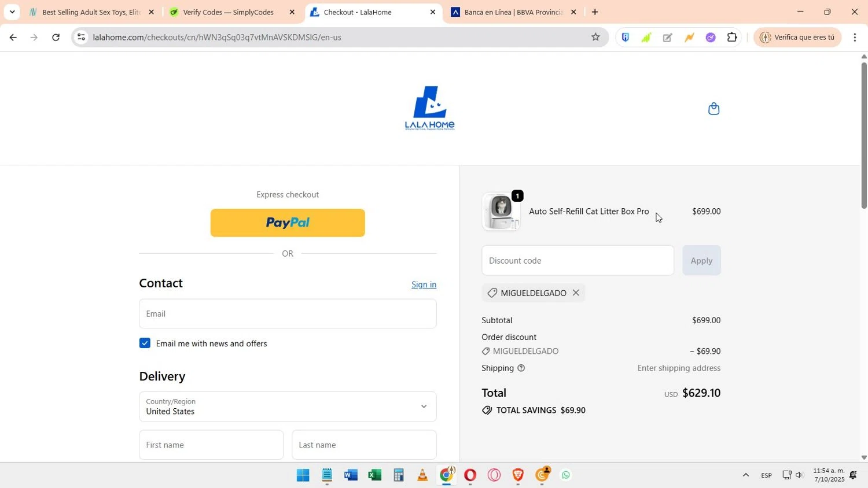Screen dimensions: 868x488
Task: Open the ESP language indicator
Action: (766, 475)
